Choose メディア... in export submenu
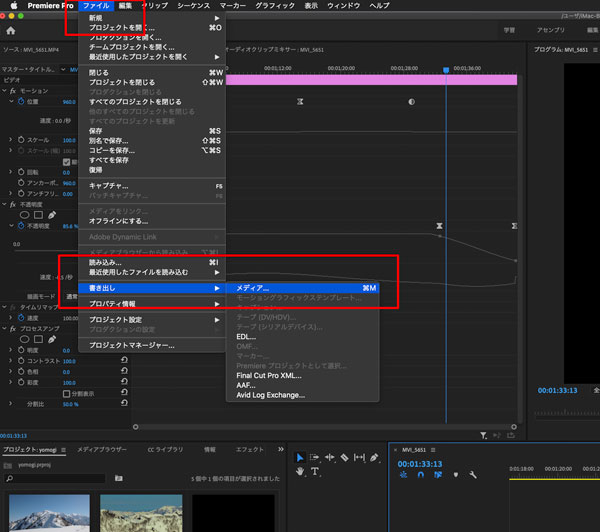Screen dimensions: 600x532 point(303,288)
